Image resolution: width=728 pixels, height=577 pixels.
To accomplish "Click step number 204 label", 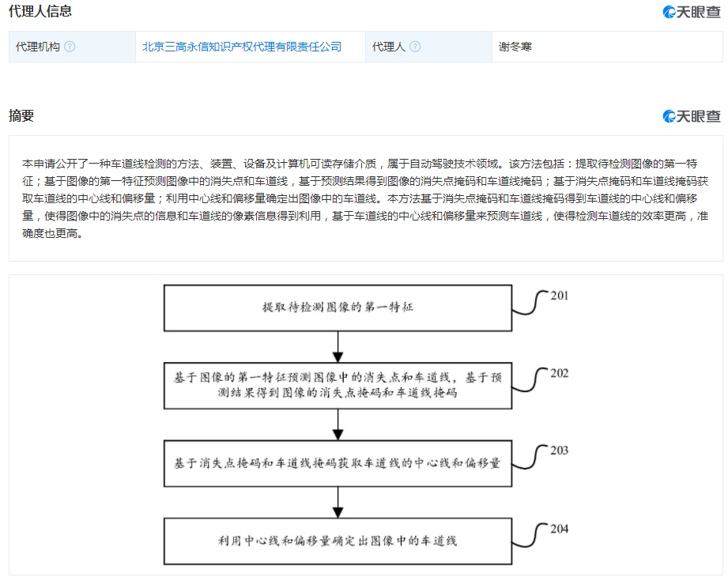I will coord(559,528).
